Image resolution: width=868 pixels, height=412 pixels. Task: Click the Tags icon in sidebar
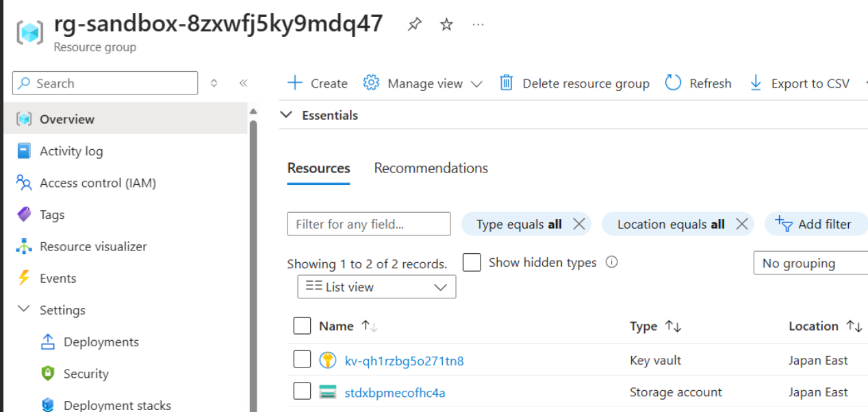click(25, 214)
